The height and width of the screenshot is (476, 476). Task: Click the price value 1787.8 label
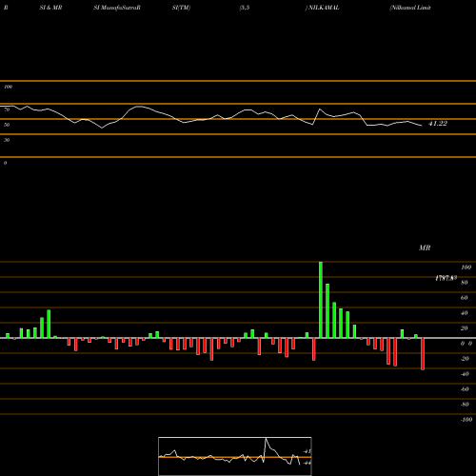pyautogui.click(x=446, y=278)
